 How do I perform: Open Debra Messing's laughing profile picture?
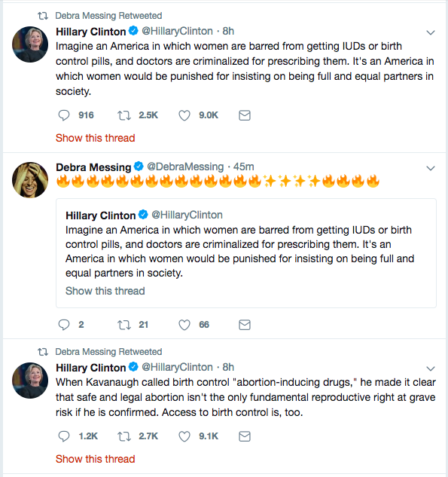pyautogui.click(x=30, y=180)
